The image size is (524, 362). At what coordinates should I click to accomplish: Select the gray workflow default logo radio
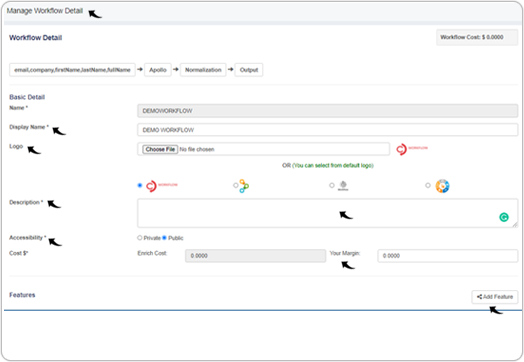pyautogui.click(x=332, y=185)
